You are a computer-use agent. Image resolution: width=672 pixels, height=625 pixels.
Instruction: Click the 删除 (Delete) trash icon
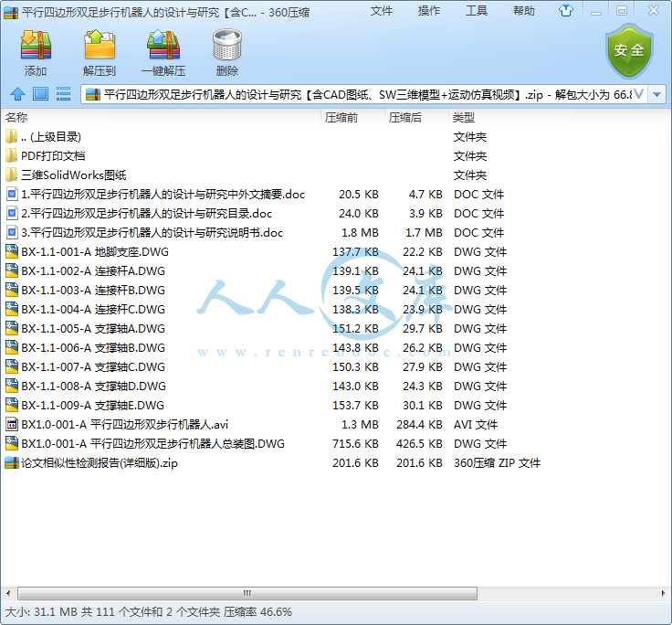tap(227, 45)
